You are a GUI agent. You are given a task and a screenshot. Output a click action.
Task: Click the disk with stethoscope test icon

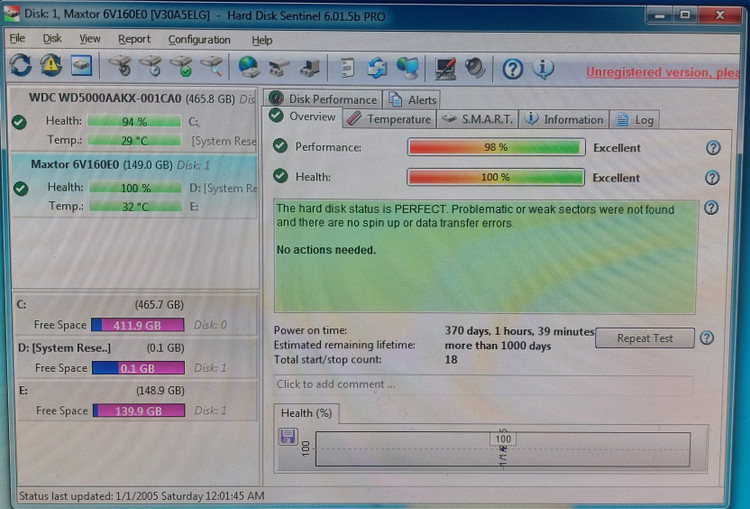120,66
